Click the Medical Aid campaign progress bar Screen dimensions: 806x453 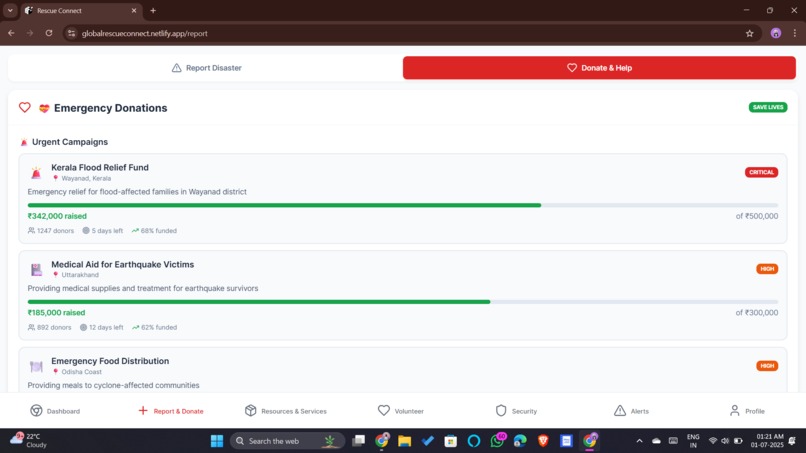[402, 302]
